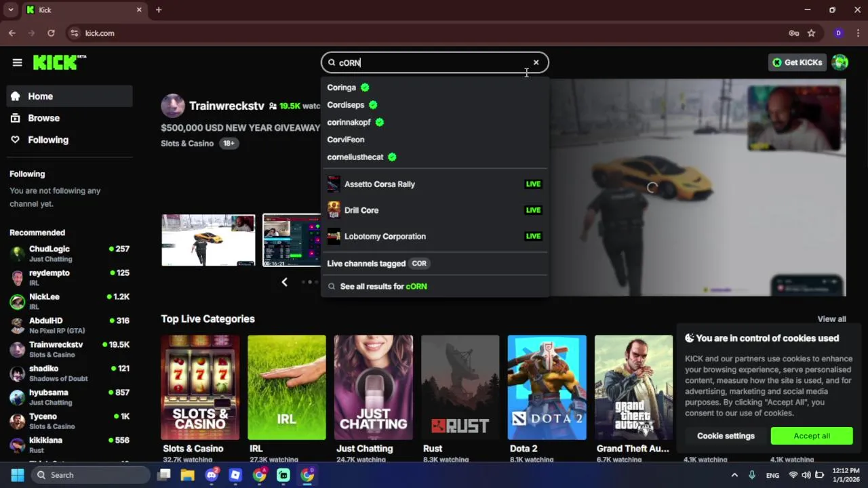This screenshot has height=488, width=868.
Task: Select the second carousel stream thumbnail
Action: (292, 240)
